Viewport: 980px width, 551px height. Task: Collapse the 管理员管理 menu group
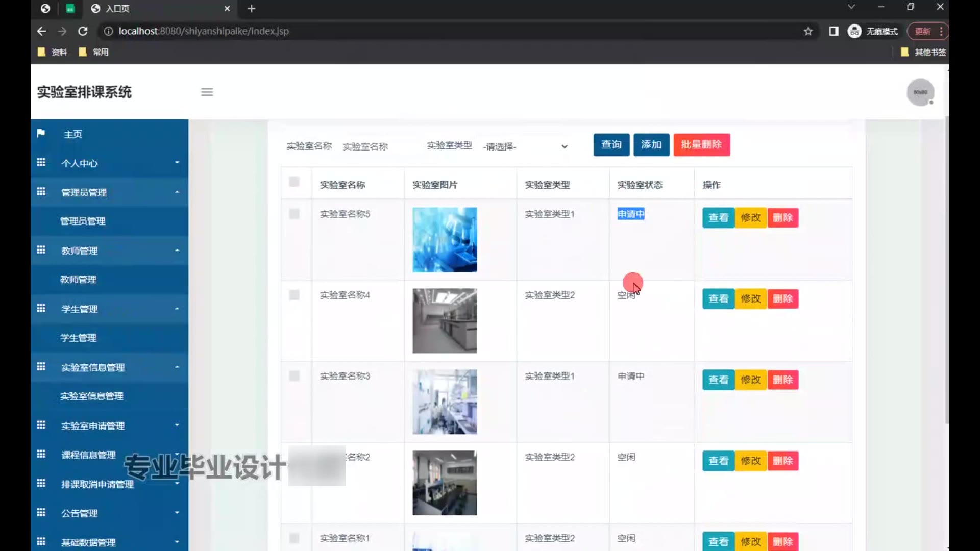[109, 192]
